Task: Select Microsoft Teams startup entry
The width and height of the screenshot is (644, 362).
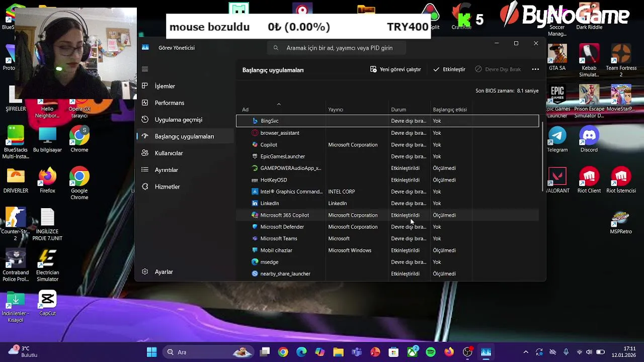Action: point(387,238)
